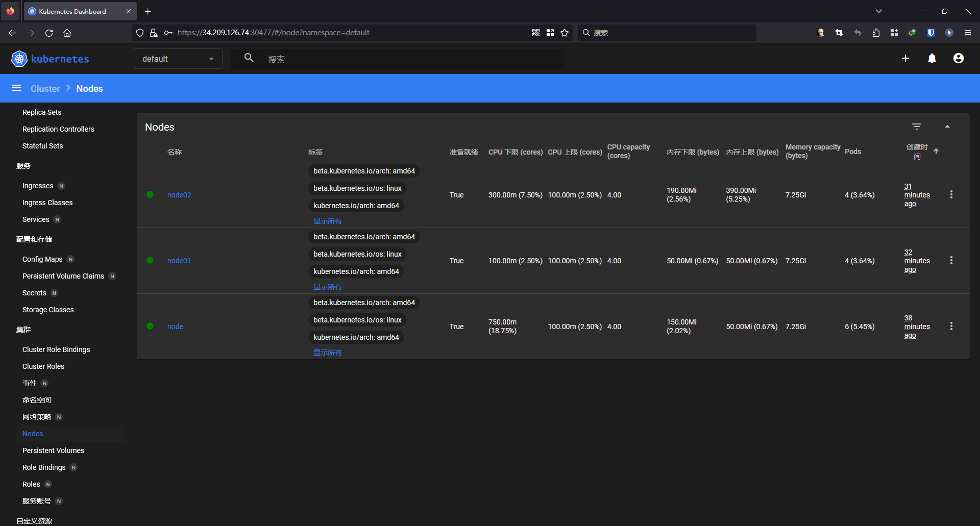Go to Cluster Roles
Screen dimensions: 980x526
point(43,366)
